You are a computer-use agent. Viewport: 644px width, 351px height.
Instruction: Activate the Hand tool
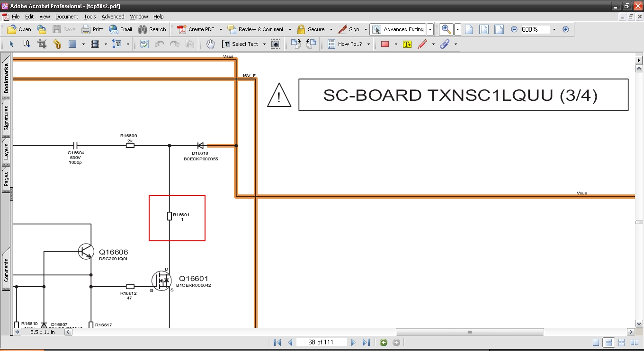(x=210, y=44)
